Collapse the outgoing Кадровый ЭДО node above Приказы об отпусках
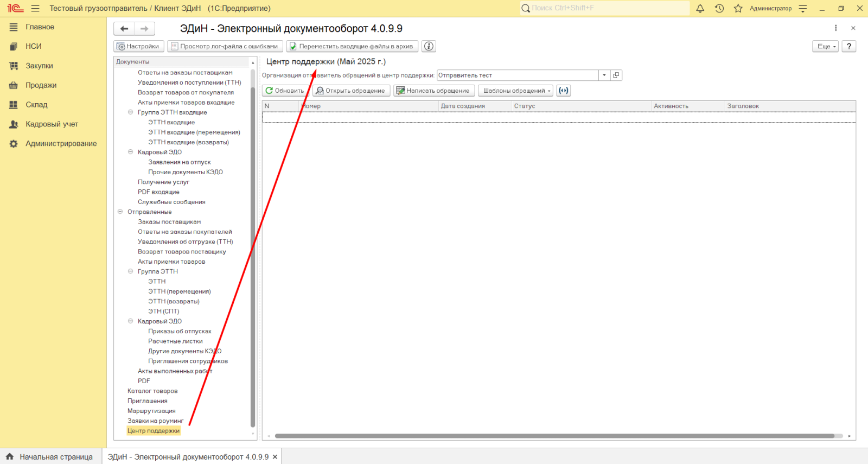The height and width of the screenshot is (464, 868). tap(130, 321)
